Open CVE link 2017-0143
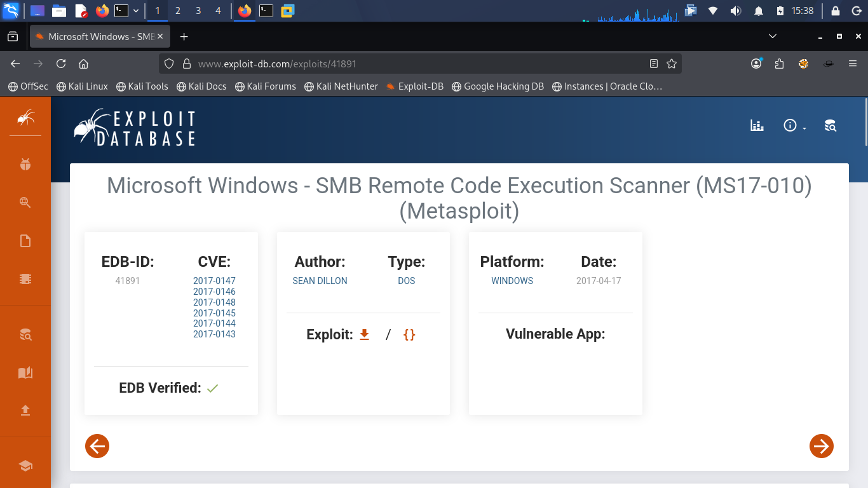868x488 pixels. (x=214, y=334)
